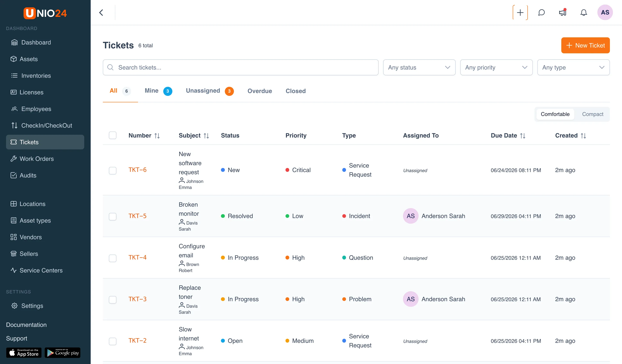This screenshot has height=364, width=622.
Task: Click Anderson Sarah avatar on TKT-5
Action: pyautogui.click(x=411, y=216)
